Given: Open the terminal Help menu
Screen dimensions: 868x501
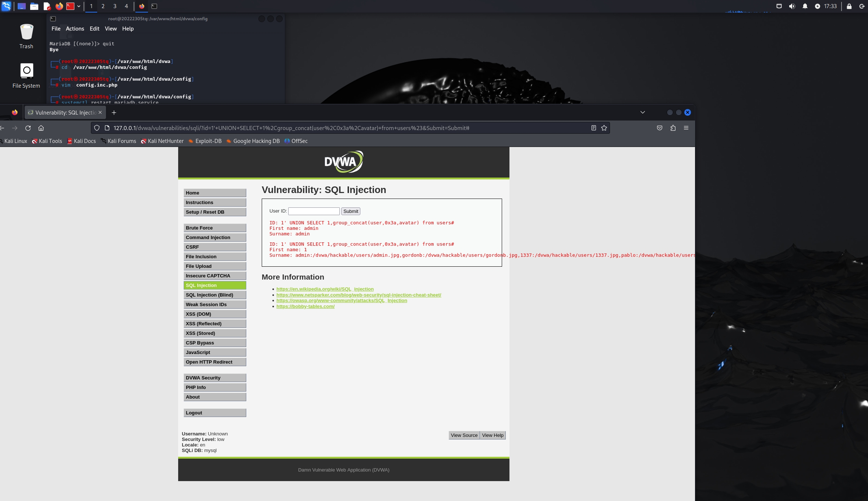Looking at the screenshot, I should (128, 29).
